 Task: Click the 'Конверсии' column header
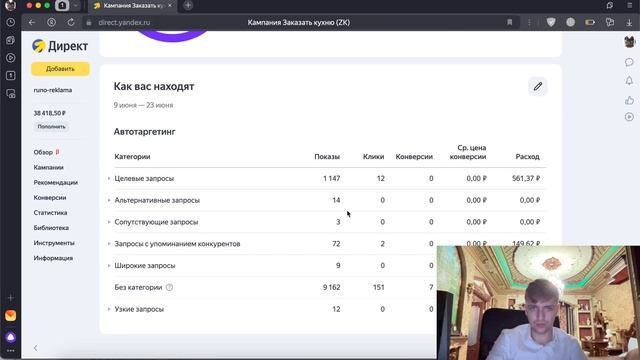pos(414,157)
